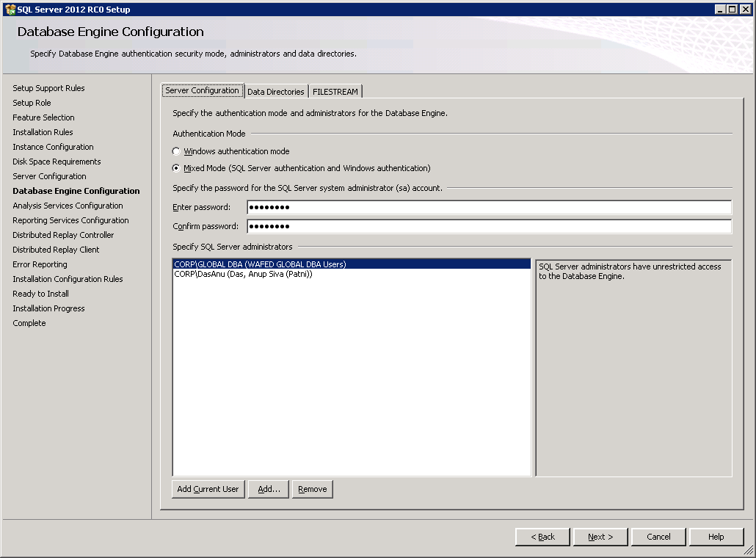
Task: Go back with the Back button
Action: tap(542, 537)
